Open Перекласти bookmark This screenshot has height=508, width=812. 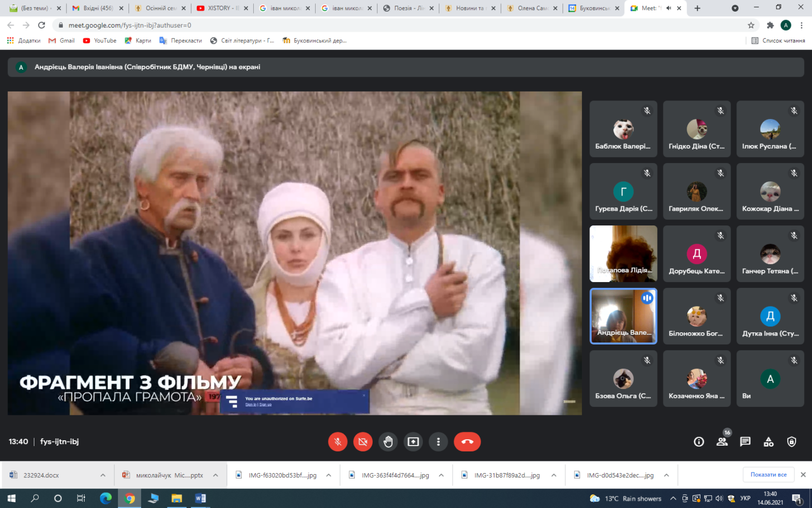[x=180, y=40]
